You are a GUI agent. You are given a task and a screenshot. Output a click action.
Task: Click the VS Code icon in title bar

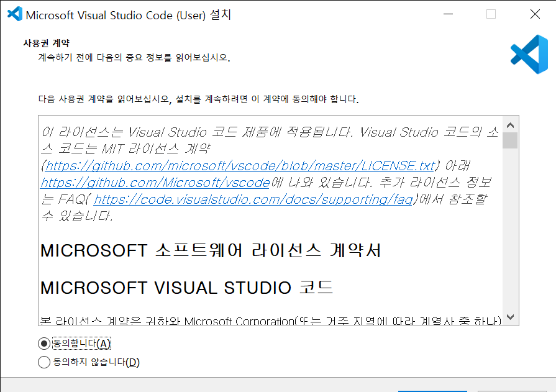pyautogui.click(x=14, y=14)
